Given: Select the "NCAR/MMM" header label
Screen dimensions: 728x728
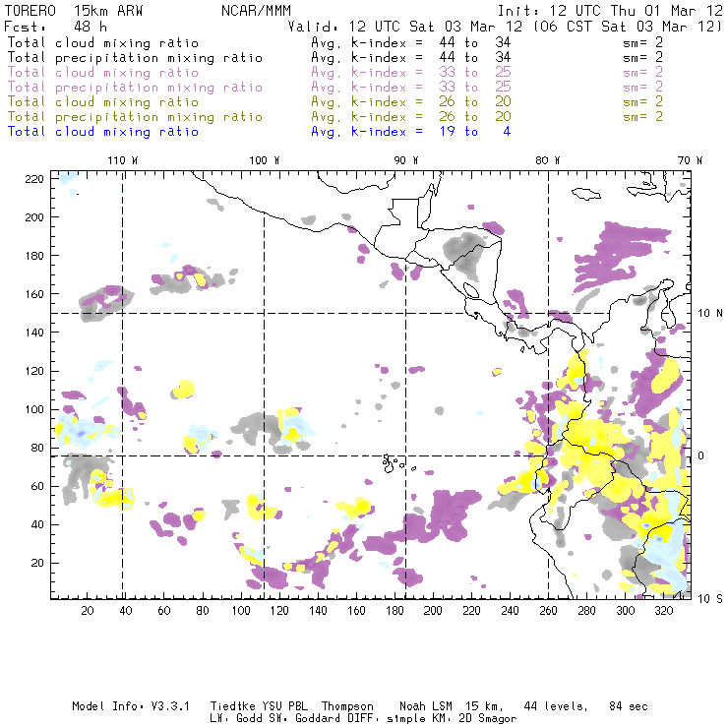Looking at the screenshot, I should pos(257,11).
